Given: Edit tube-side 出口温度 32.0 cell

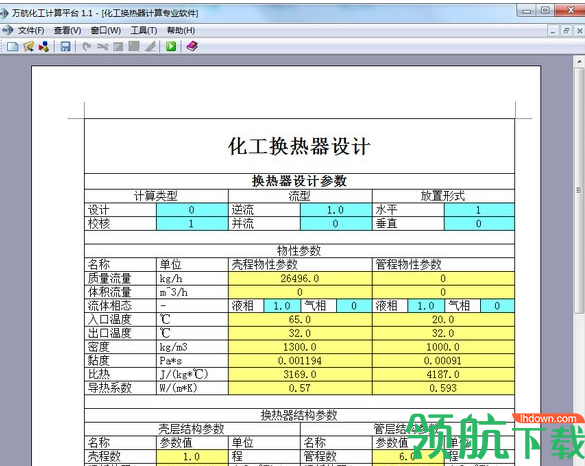Looking at the screenshot, I should coord(443,333).
